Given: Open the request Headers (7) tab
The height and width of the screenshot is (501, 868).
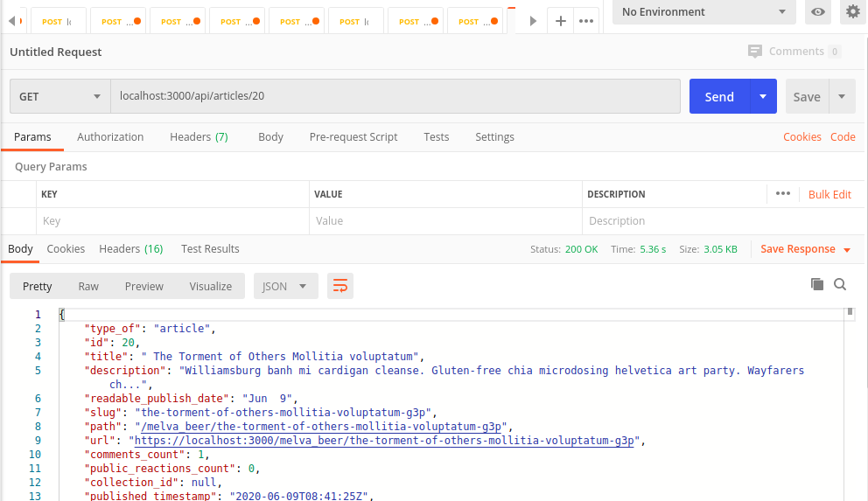Looking at the screenshot, I should (199, 136).
